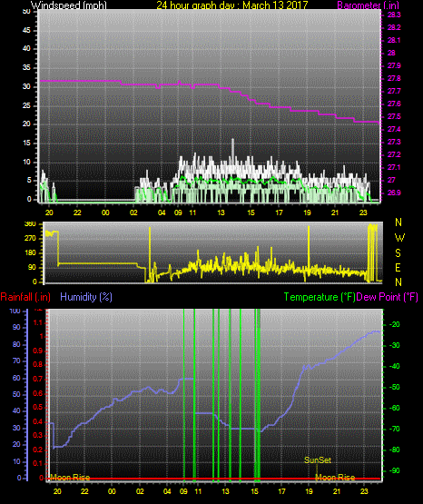Screen dimensions: 423x504
Task: Click the -50 temperature axis value
Action: tap(395, 388)
